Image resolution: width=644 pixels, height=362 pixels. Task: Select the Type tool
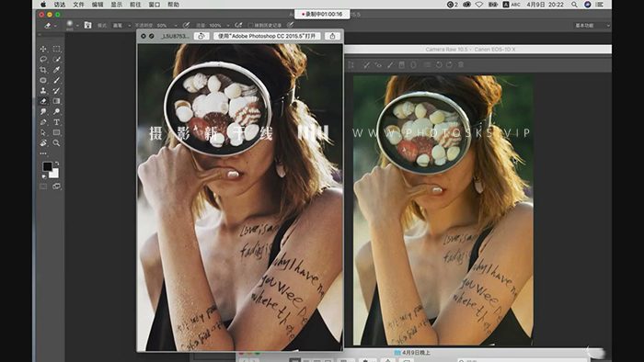coord(57,122)
